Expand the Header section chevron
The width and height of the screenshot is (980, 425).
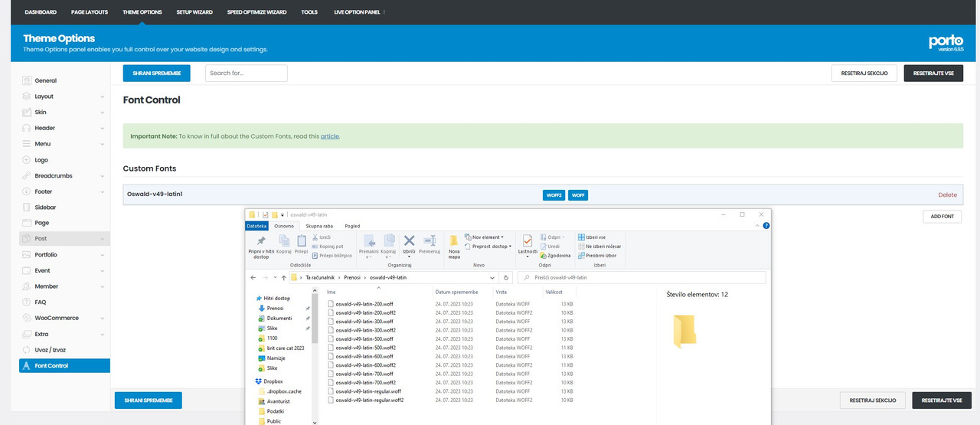103,128
